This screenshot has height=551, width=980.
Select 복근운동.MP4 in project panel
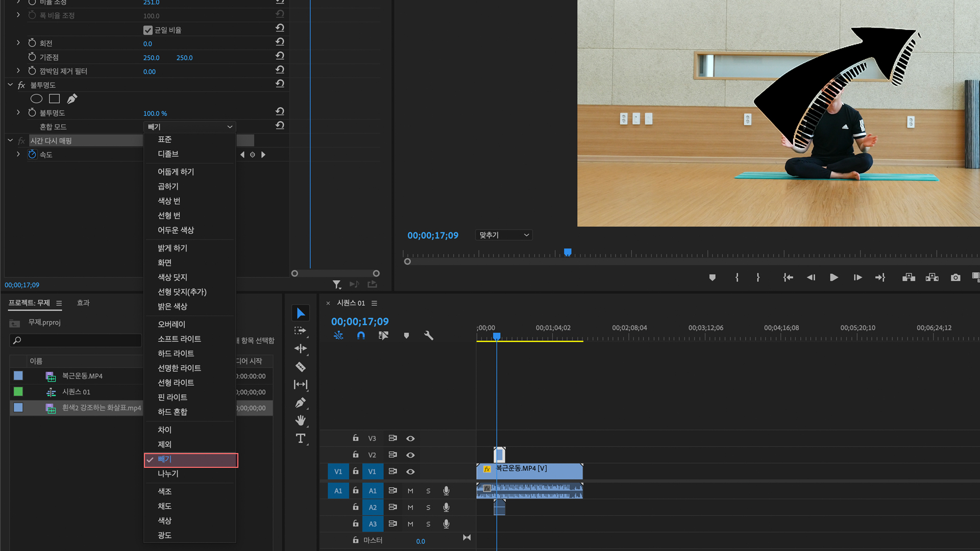[x=82, y=376]
